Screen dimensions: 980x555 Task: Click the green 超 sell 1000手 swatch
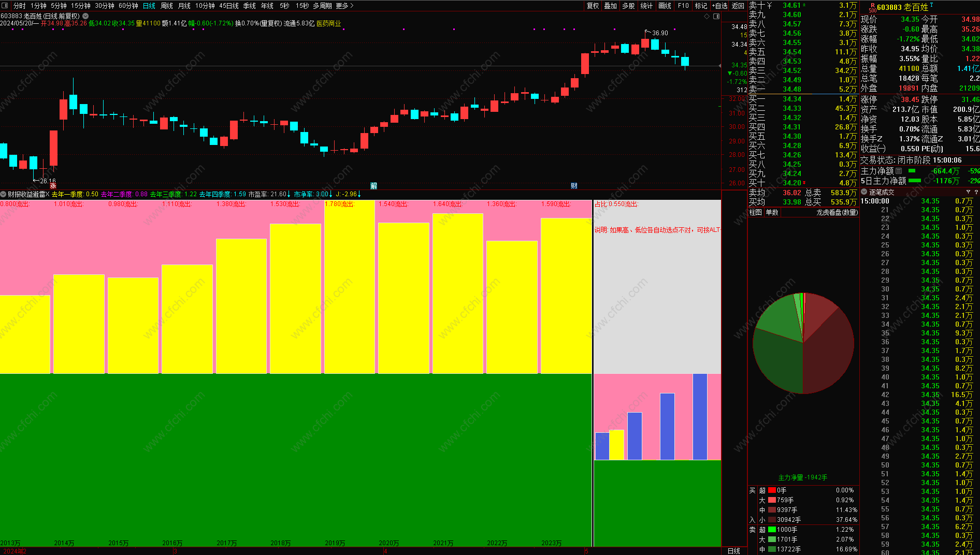tap(772, 530)
